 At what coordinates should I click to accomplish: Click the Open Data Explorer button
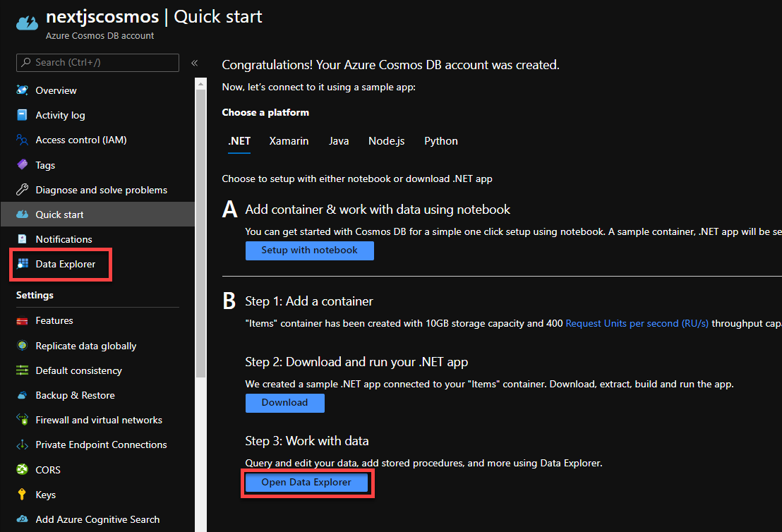306,483
